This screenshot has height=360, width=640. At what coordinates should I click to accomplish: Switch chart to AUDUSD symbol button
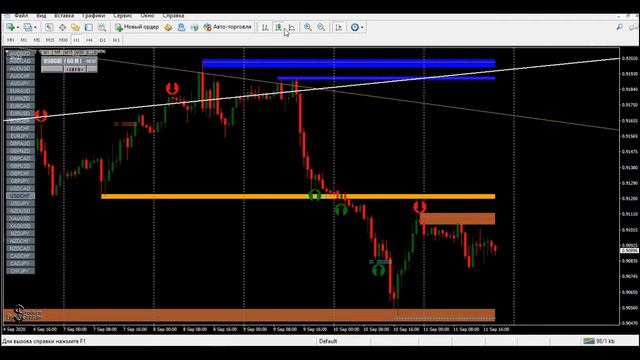pos(20,69)
